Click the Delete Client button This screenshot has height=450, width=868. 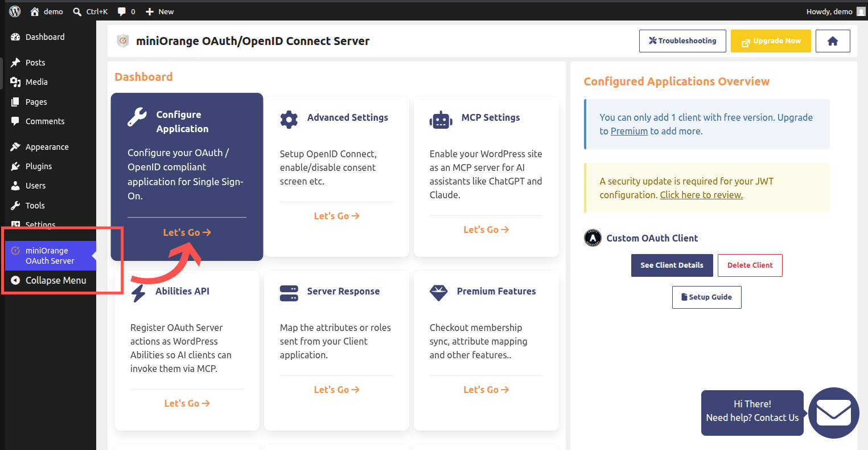[750, 265]
